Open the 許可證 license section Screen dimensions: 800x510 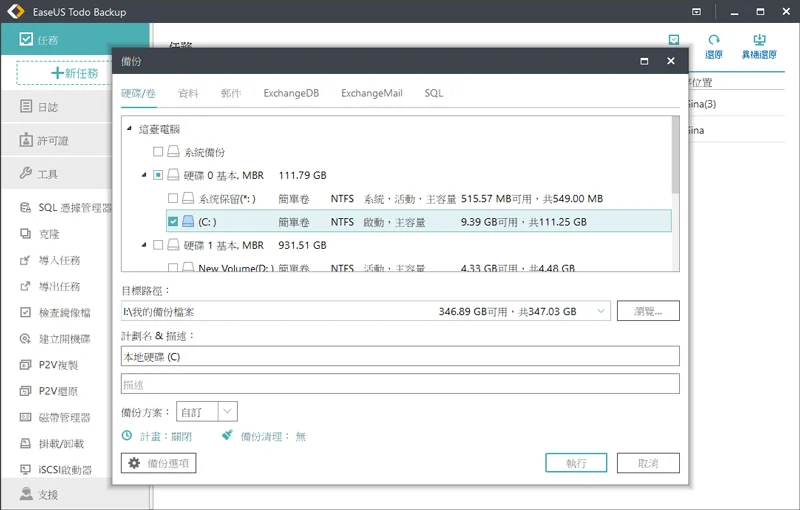coord(56,140)
